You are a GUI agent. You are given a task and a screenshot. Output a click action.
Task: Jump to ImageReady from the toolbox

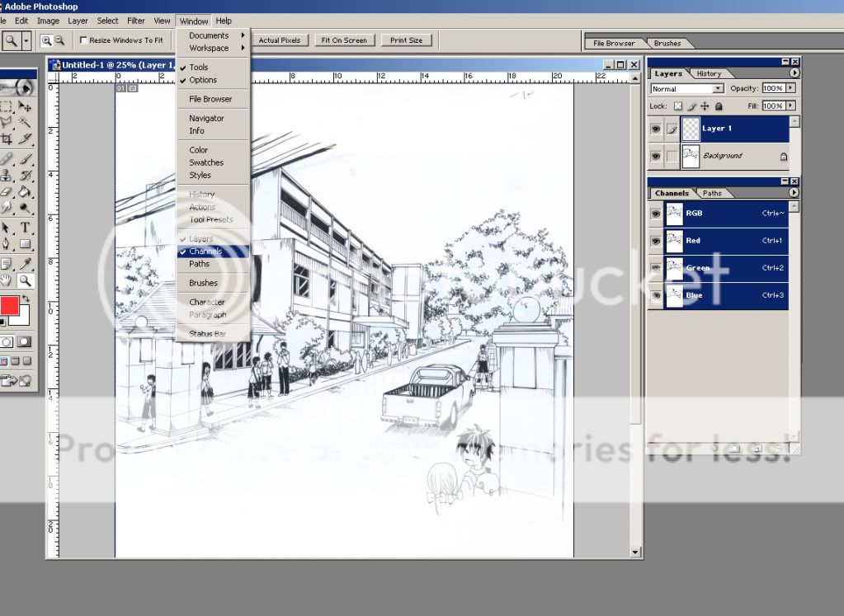(x=15, y=381)
